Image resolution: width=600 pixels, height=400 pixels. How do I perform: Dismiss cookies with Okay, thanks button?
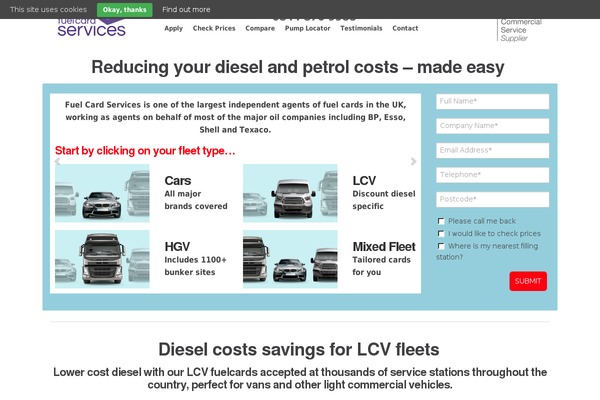(124, 10)
